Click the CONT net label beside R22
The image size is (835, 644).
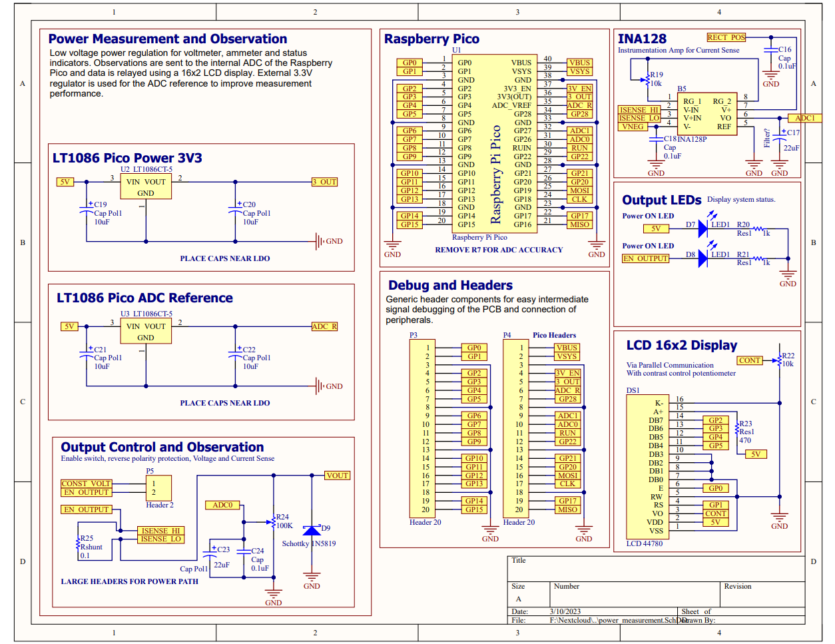[749, 360]
